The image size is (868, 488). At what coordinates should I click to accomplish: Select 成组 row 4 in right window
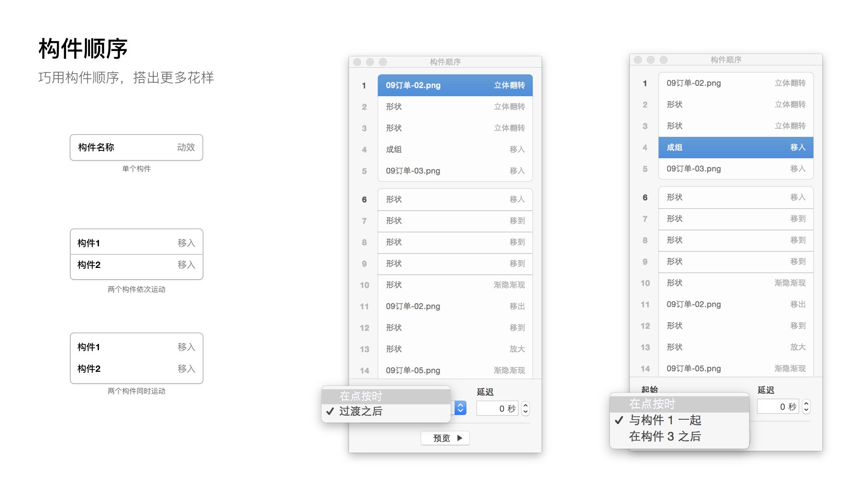pos(736,147)
